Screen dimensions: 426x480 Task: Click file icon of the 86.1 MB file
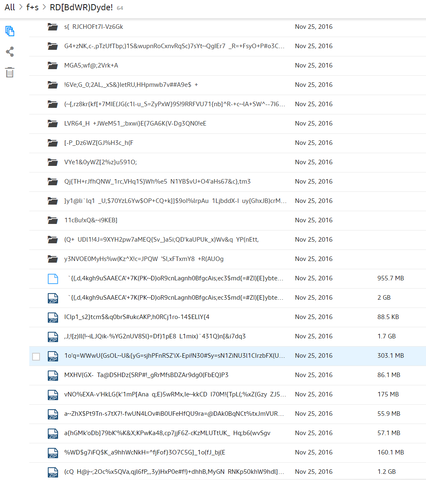(x=53, y=375)
